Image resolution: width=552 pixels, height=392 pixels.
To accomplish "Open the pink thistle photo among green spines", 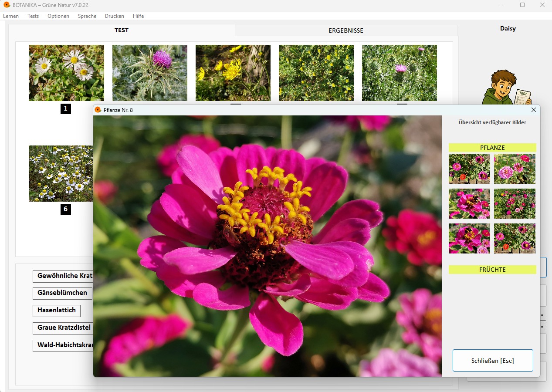I will point(400,73).
